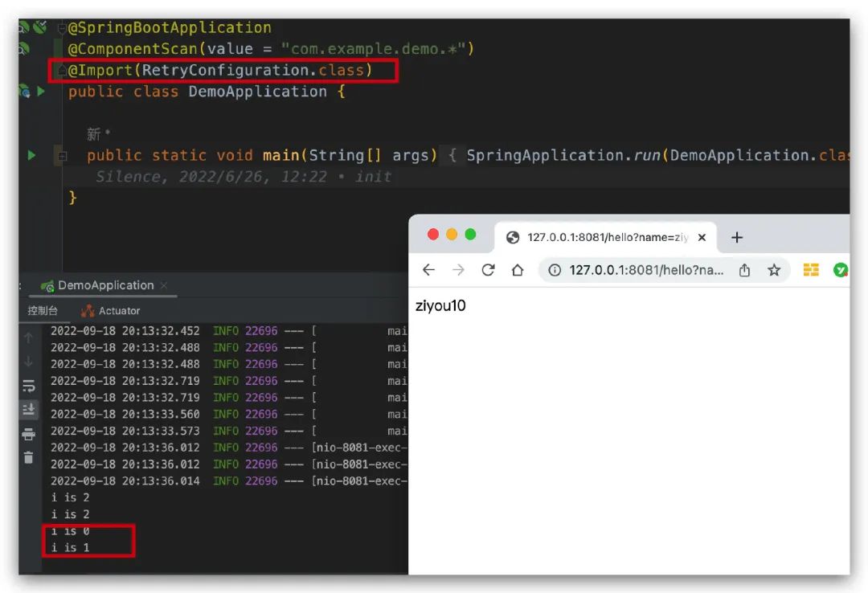Run DemoApplication via the class-line green arrow
This screenshot has height=593, width=868.
(x=40, y=91)
